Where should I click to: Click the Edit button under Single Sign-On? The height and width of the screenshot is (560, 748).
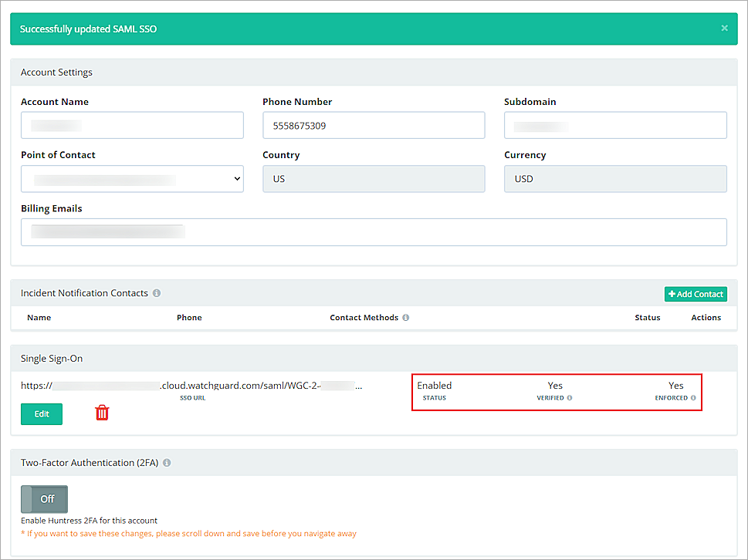tap(41, 413)
